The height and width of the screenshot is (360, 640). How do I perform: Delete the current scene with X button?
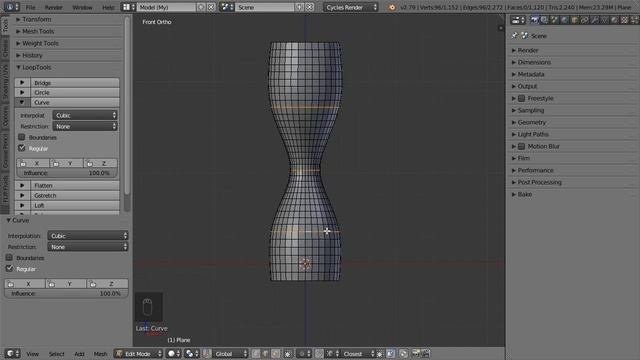point(309,7)
